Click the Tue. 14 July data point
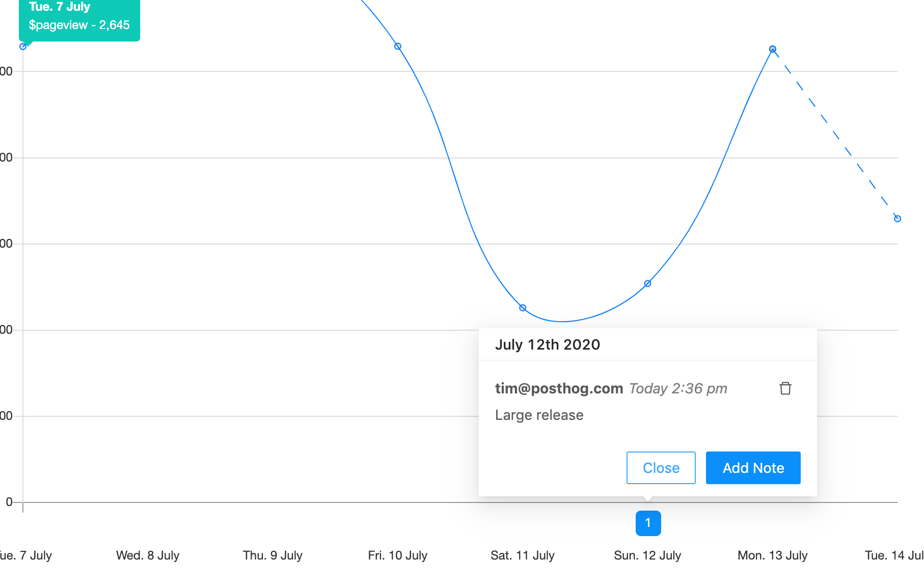This screenshot has height=585, width=924. 898,219
